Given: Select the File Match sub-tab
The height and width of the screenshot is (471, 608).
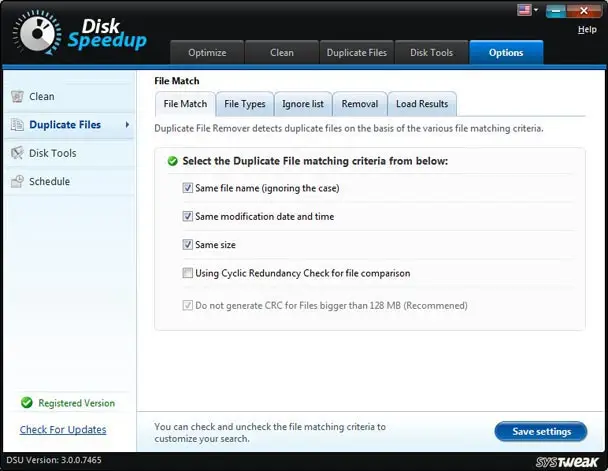Looking at the screenshot, I should point(185,104).
